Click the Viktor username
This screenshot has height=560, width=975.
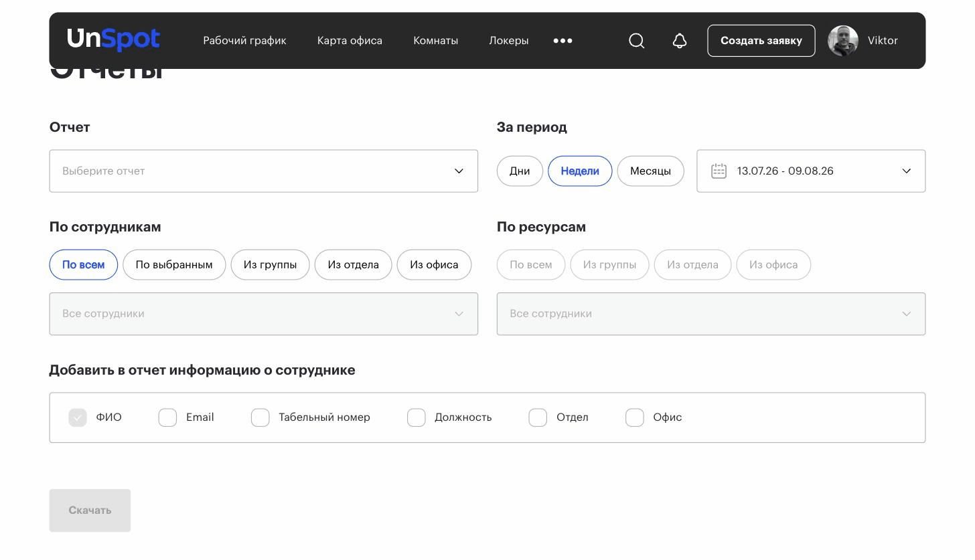(x=883, y=41)
